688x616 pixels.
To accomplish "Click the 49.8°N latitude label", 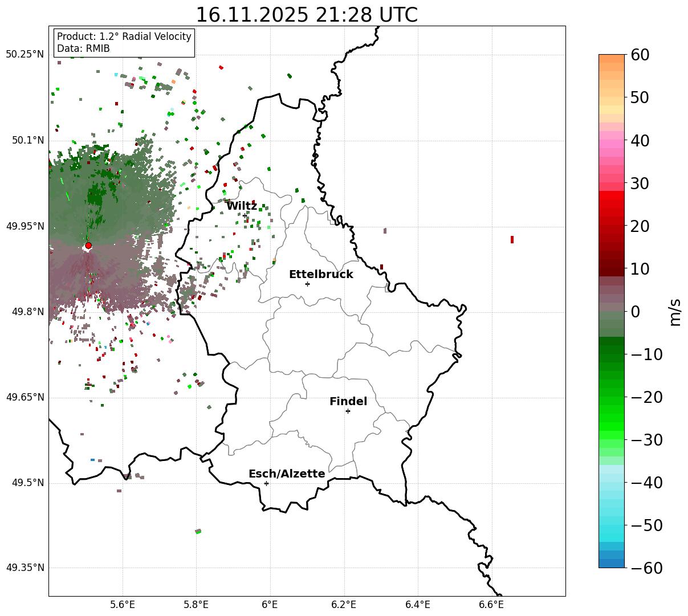I will [27, 312].
